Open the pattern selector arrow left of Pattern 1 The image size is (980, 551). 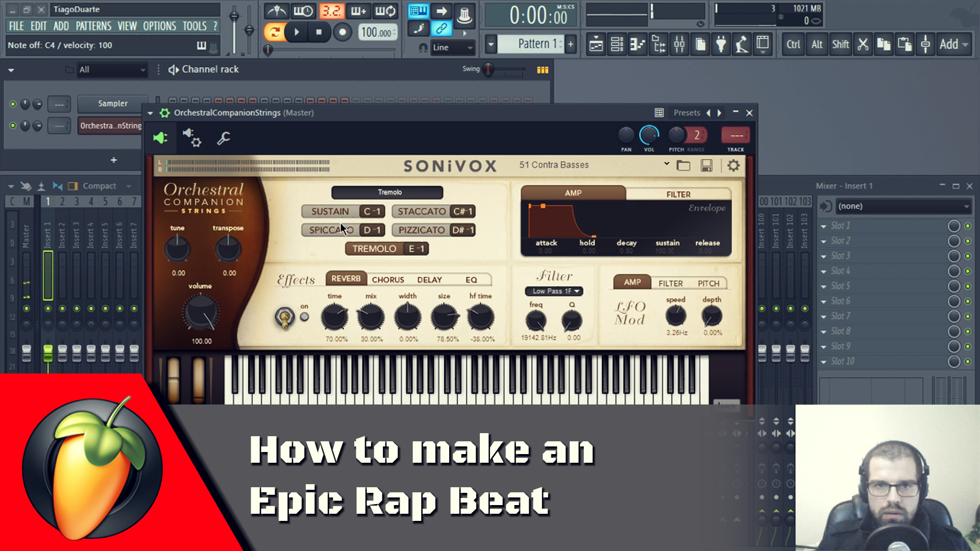click(491, 44)
